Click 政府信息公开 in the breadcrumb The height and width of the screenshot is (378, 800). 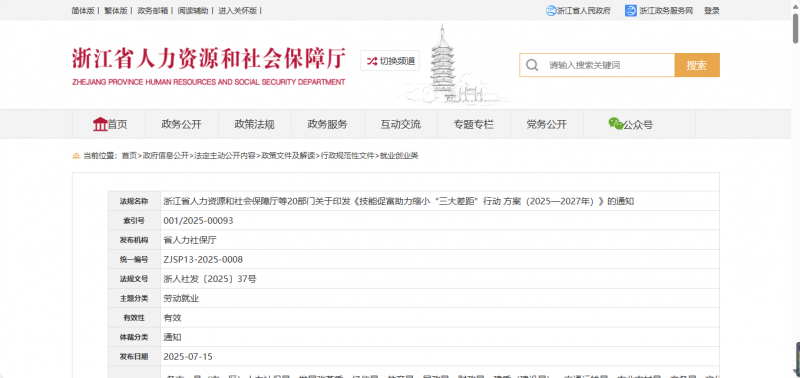(x=165, y=156)
